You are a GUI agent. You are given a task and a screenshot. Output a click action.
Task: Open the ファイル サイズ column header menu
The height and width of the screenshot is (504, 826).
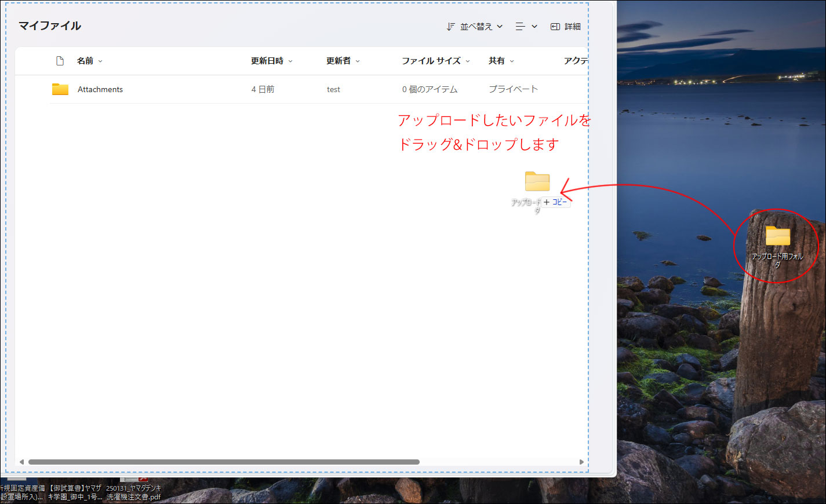click(436, 61)
